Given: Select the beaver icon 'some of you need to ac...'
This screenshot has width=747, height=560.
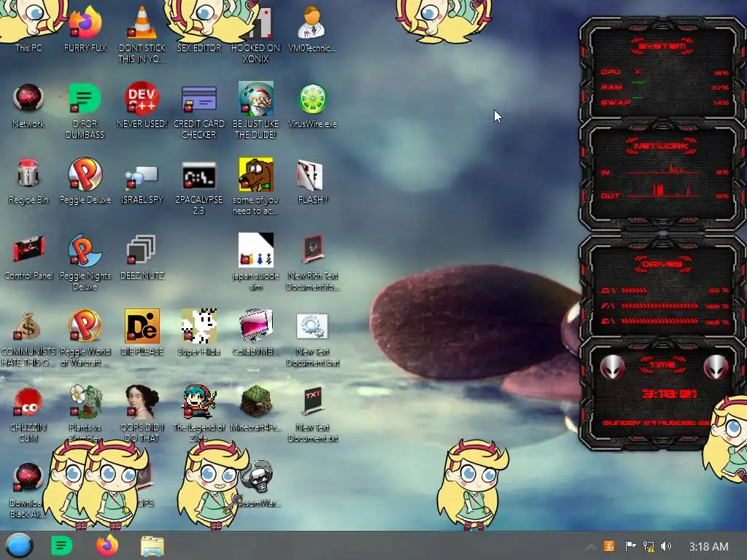Looking at the screenshot, I should pyautogui.click(x=256, y=174).
